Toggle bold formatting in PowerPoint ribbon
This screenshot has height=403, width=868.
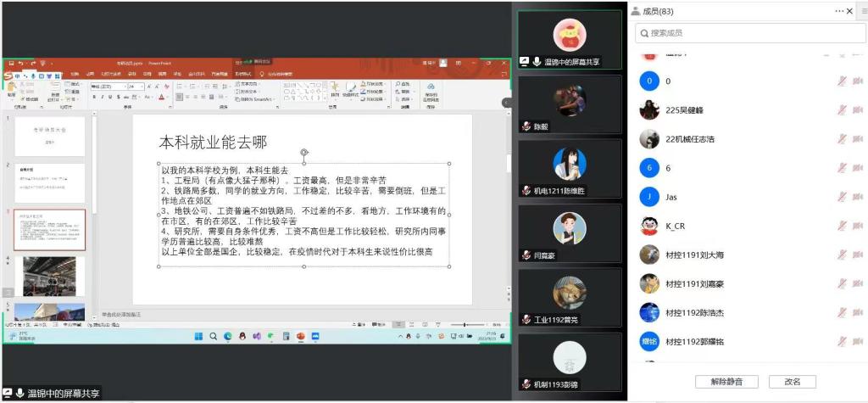[94, 97]
